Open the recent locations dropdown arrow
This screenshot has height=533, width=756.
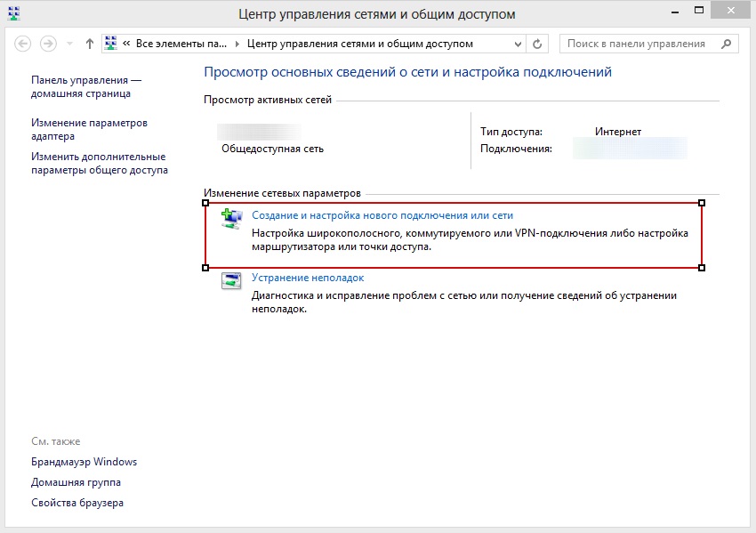69,44
